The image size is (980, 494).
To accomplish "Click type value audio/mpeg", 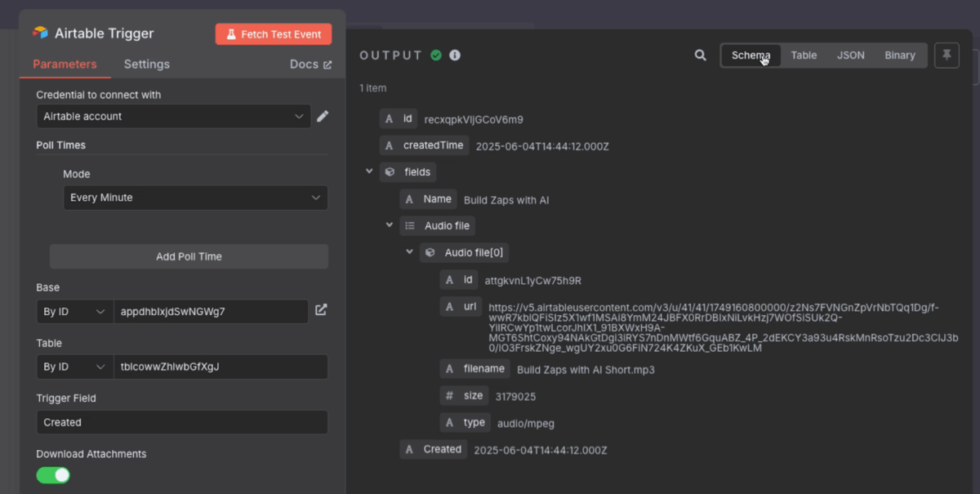I will tap(526, 423).
